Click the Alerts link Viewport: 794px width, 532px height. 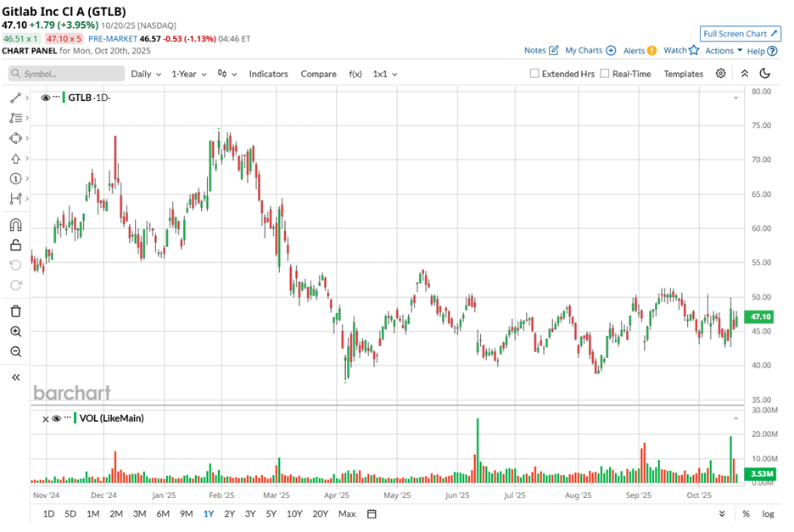[x=634, y=51]
